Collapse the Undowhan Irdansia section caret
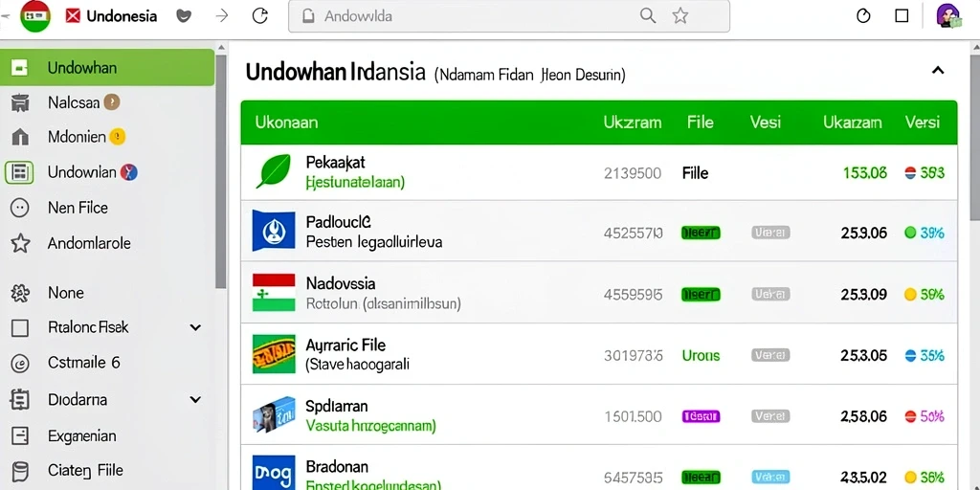Screen dimensions: 980x490 tap(938, 71)
